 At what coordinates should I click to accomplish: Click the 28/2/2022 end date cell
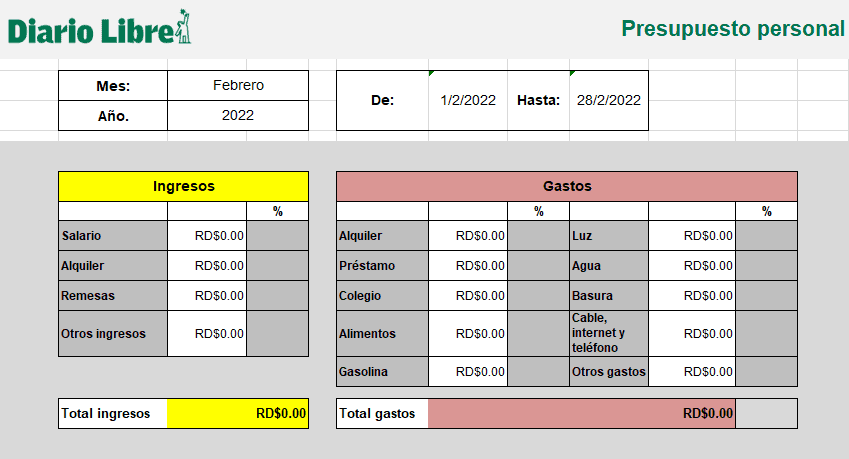[608, 100]
